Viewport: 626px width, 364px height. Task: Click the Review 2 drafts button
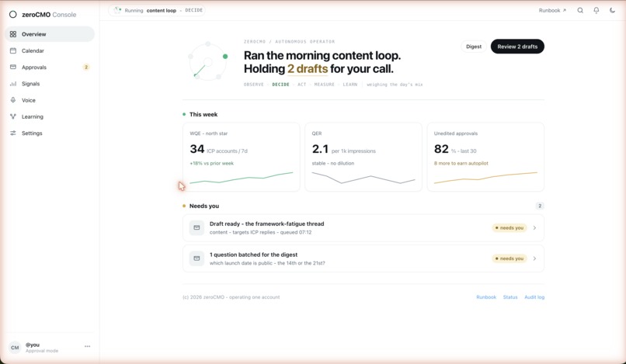pos(517,47)
